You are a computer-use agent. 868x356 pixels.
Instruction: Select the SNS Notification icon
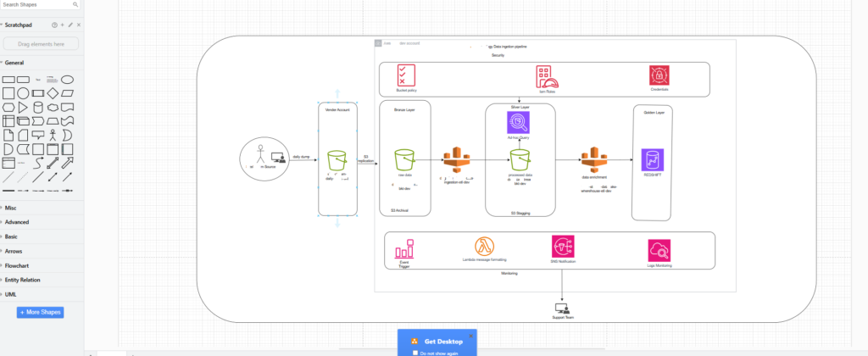563,247
